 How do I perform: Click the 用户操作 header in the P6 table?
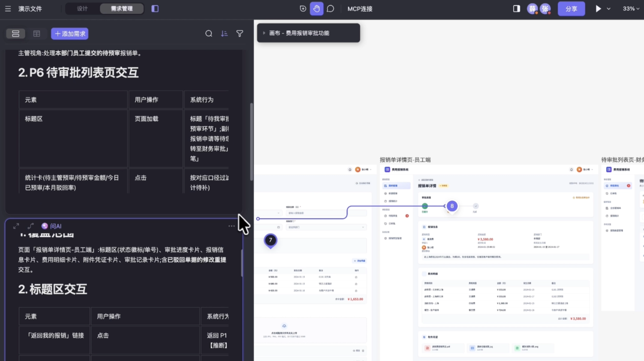click(x=155, y=100)
